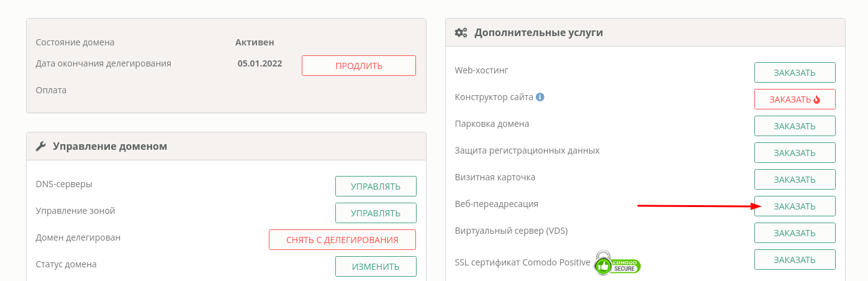This screenshot has width=868, height=281.
Task: Click the info icon next to Конструктор сайта
Action: click(540, 97)
